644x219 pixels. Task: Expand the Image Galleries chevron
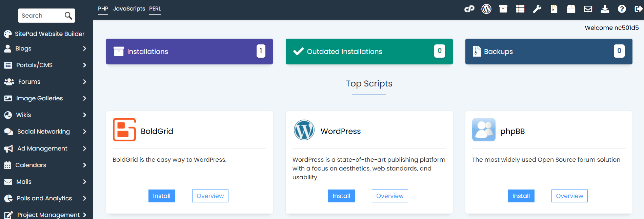point(85,98)
